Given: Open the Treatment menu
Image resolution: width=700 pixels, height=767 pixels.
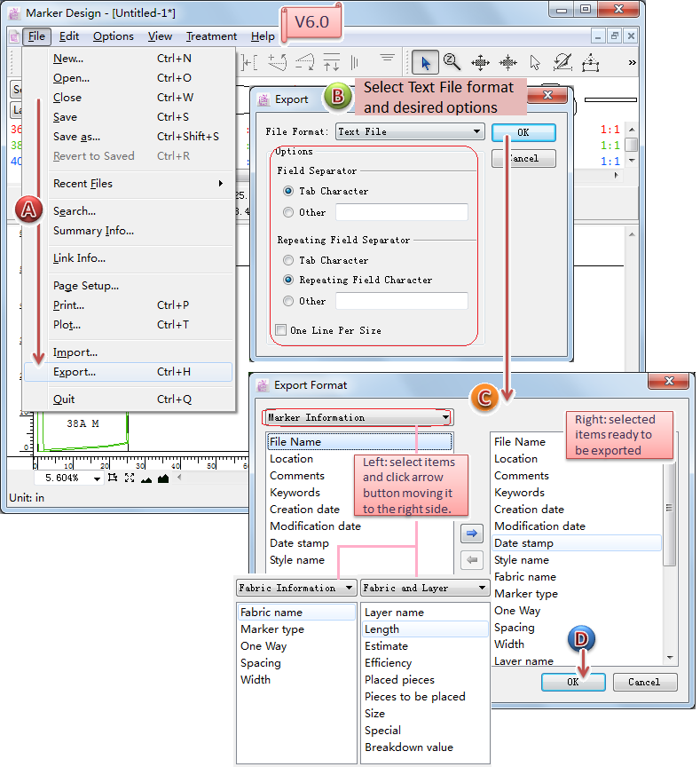Looking at the screenshot, I should point(211,36).
